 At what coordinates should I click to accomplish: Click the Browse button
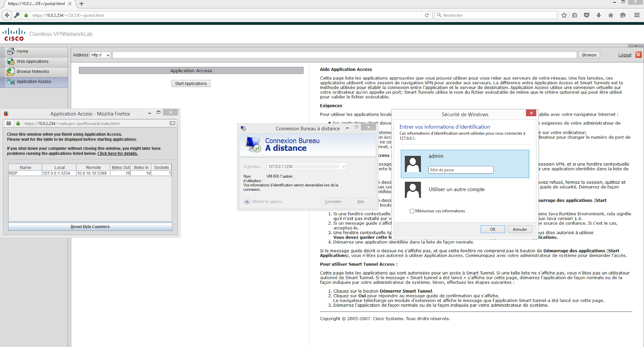(589, 55)
